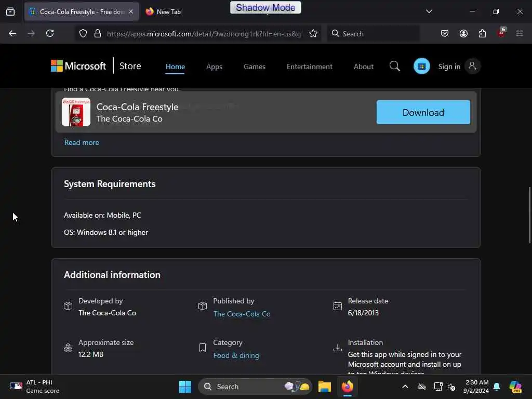The image size is (532, 399).
Task: Reload the current page
Action: pyautogui.click(x=50, y=33)
